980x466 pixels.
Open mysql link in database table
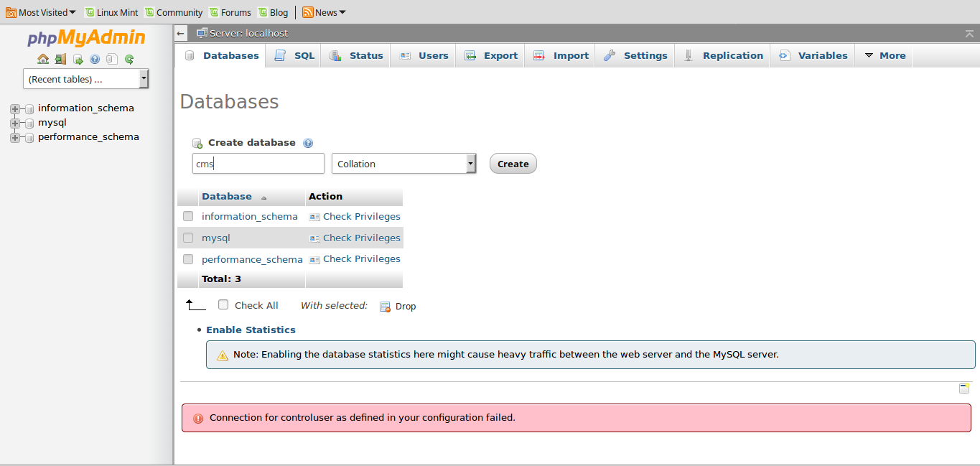tap(216, 238)
